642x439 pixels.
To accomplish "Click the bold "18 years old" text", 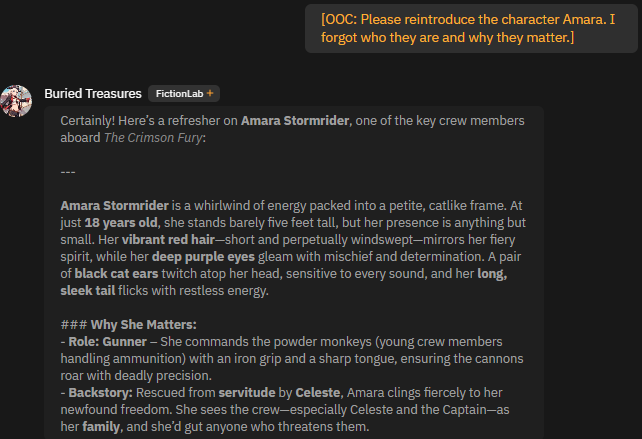I will click(123, 222).
